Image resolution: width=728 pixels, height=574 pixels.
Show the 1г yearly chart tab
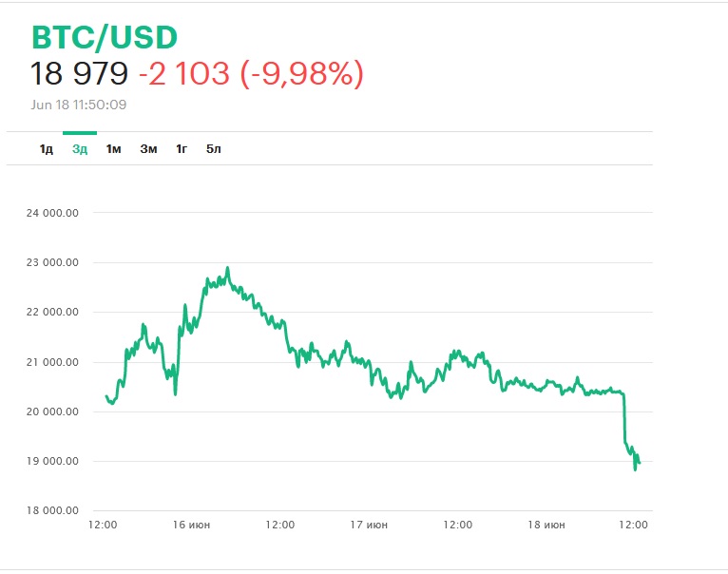point(182,149)
